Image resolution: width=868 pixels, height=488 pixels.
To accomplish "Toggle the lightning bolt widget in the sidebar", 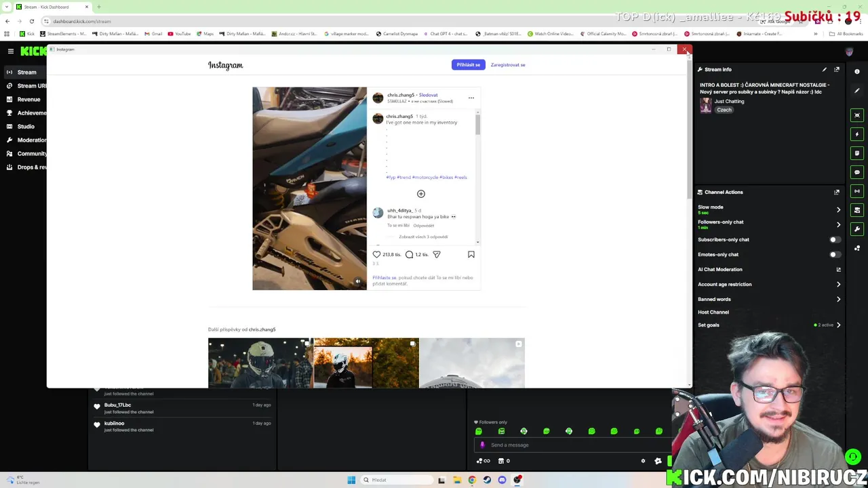I will coord(857,134).
